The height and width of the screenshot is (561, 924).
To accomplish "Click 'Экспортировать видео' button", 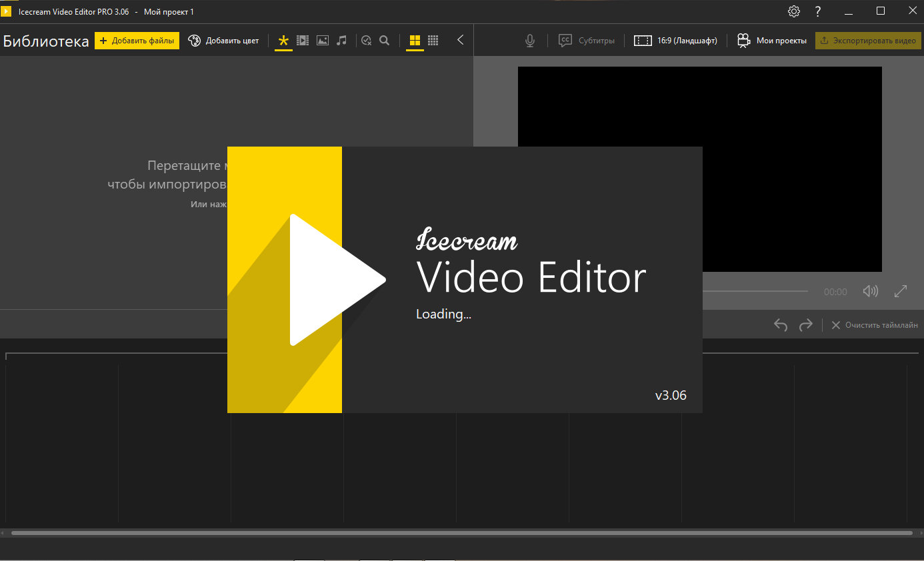I will point(868,41).
